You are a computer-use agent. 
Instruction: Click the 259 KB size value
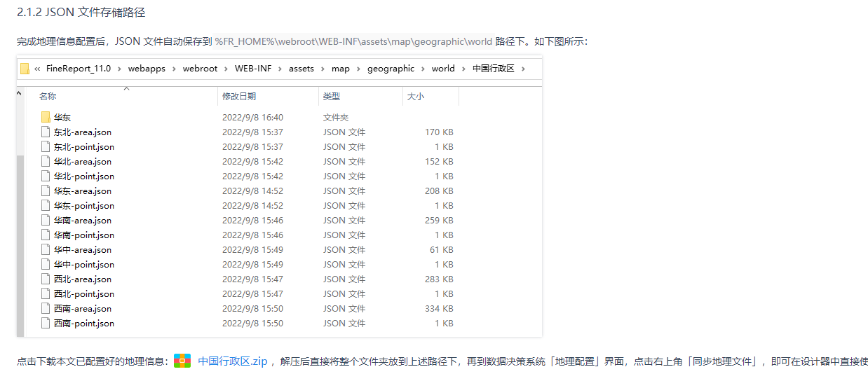click(439, 221)
